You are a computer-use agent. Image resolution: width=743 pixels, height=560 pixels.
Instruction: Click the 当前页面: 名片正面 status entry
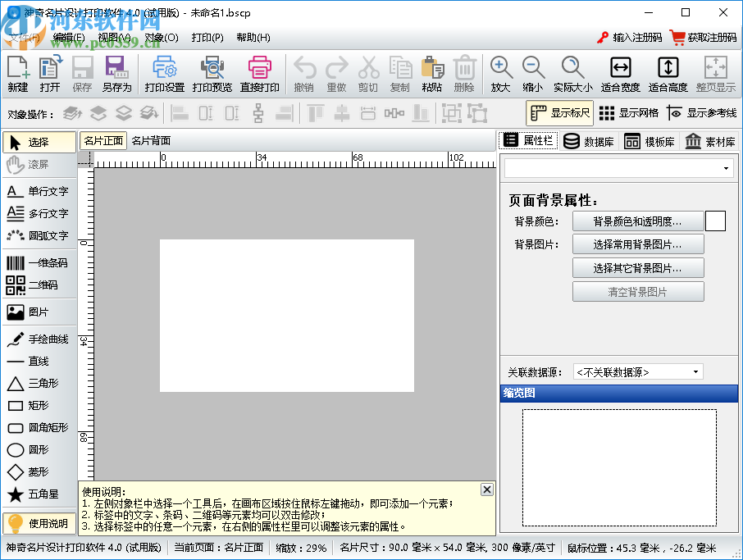[x=218, y=548]
